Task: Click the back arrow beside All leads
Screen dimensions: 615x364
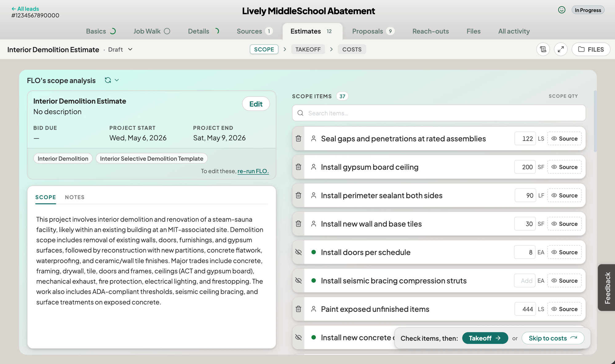Action: click(14, 9)
